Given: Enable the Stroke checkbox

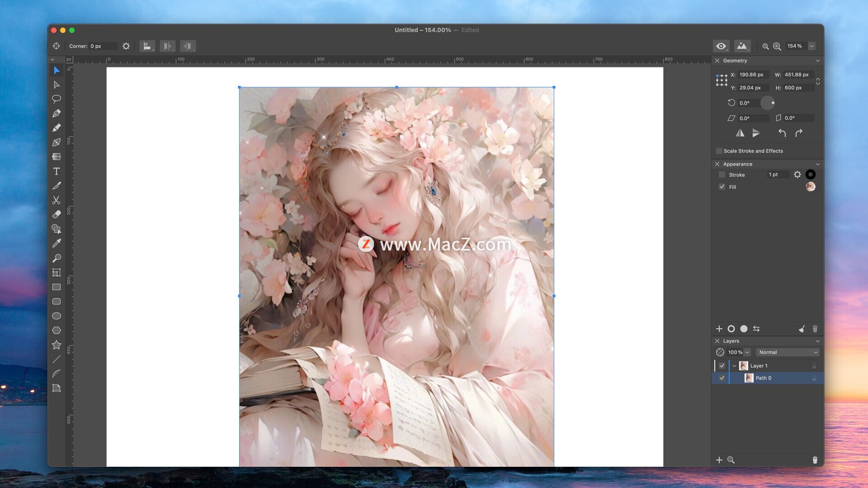Looking at the screenshot, I should tap(722, 174).
